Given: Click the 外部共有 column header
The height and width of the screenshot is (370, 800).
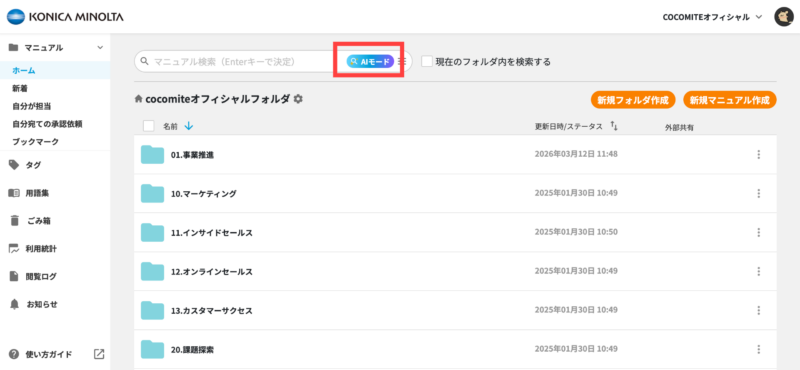Looking at the screenshot, I should pos(679,127).
